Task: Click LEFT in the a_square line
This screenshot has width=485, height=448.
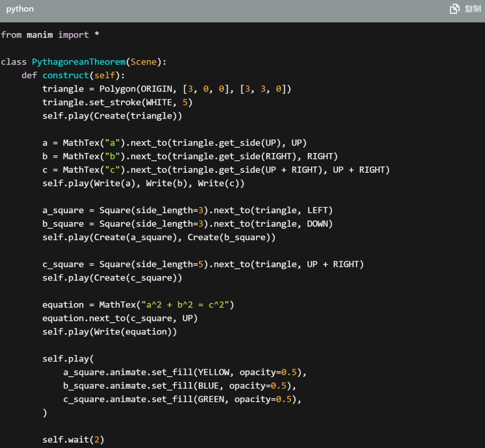Action: click(x=317, y=210)
